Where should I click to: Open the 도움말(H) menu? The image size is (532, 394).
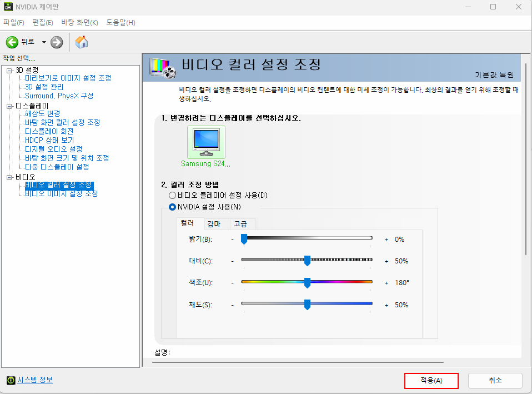point(121,22)
